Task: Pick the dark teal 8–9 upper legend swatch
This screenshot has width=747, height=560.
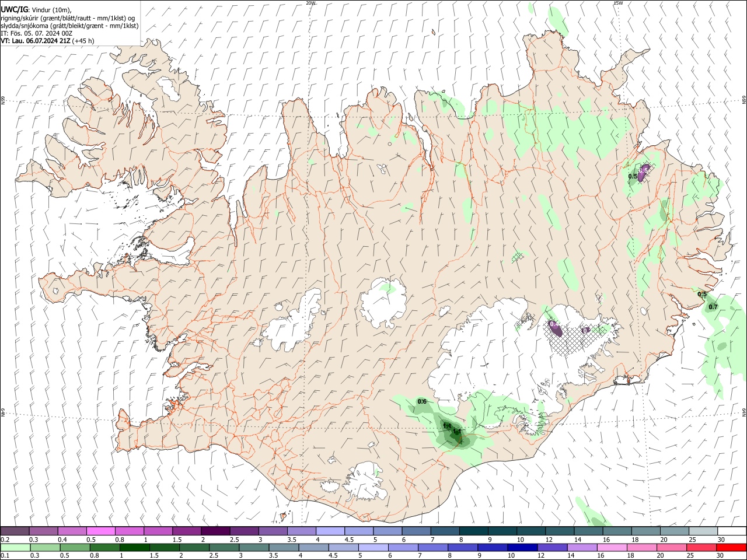Action: [473, 531]
